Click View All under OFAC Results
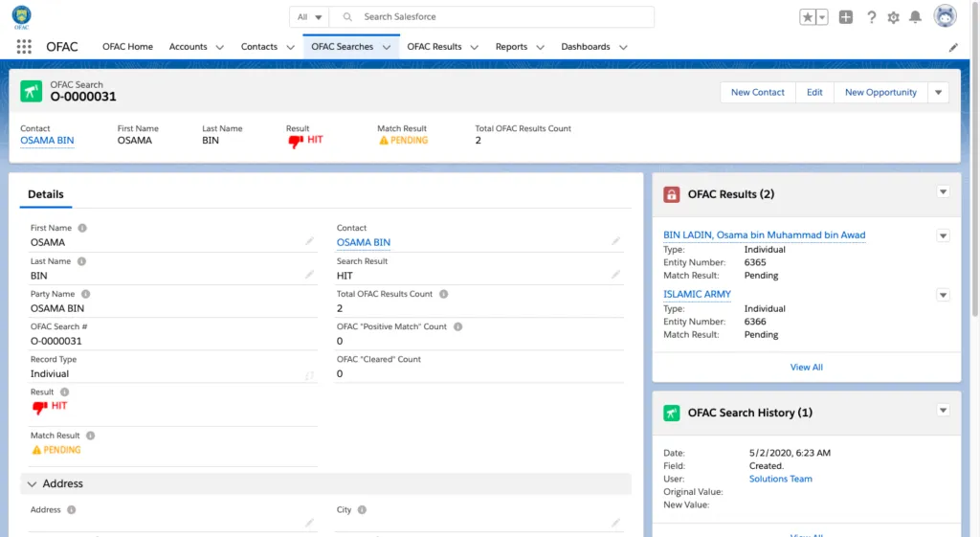Viewport: 980px width, 537px height. click(x=806, y=368)
